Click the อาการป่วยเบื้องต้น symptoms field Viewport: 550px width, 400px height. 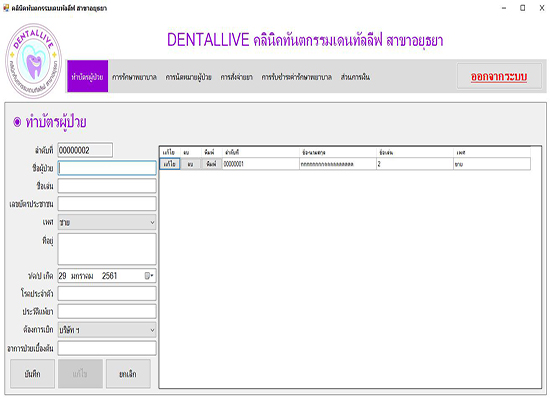[x=107, y=348]
